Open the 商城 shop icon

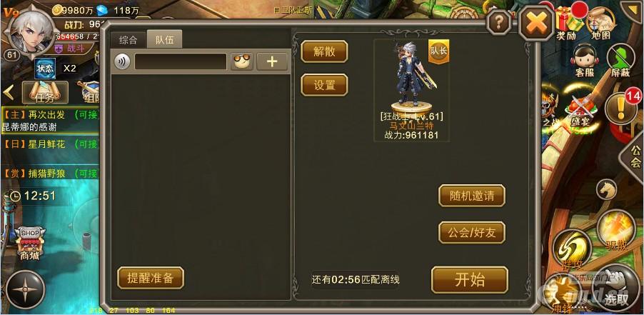click(30, 244)
